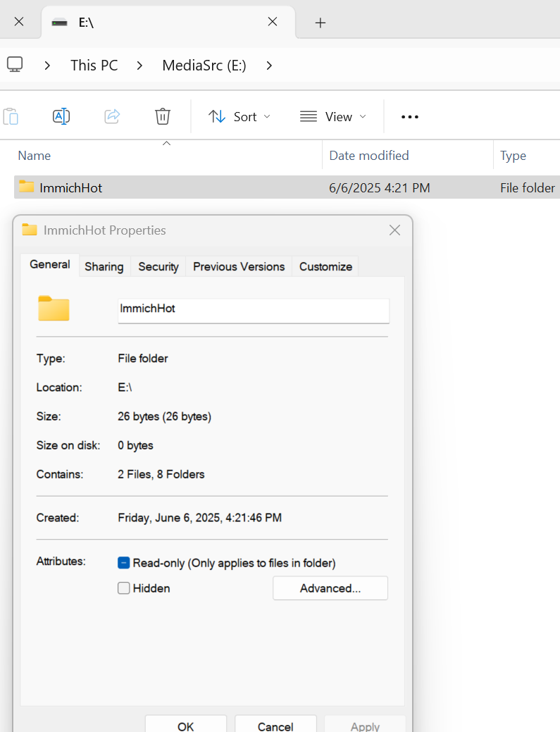Select the E:\ window tab
Screen dimensions: 560x732
168,23
